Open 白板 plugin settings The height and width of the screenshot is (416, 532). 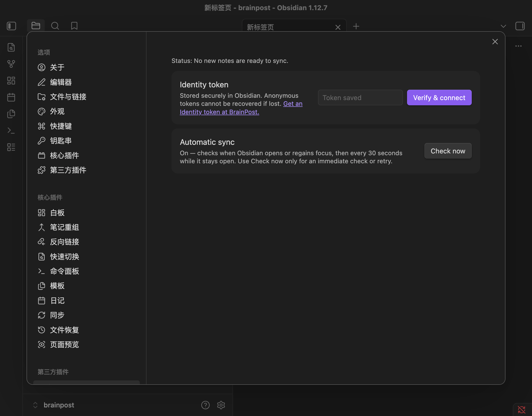pyautogui.click(x=87, y=213)
